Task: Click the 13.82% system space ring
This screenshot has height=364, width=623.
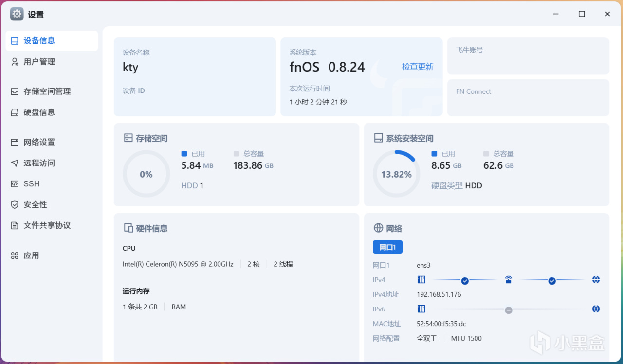Action: click(396, 174)
